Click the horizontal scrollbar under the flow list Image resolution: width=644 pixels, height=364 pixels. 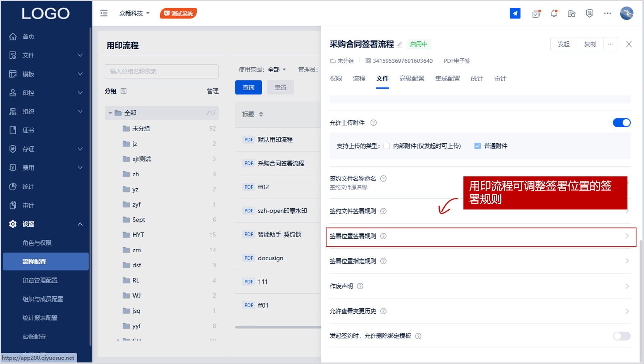click(x=278, y=327)
